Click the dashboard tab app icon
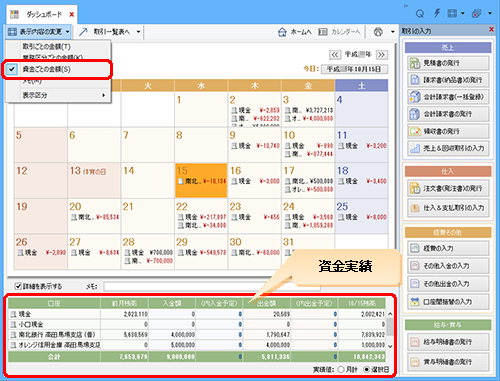 coord(15,14)
